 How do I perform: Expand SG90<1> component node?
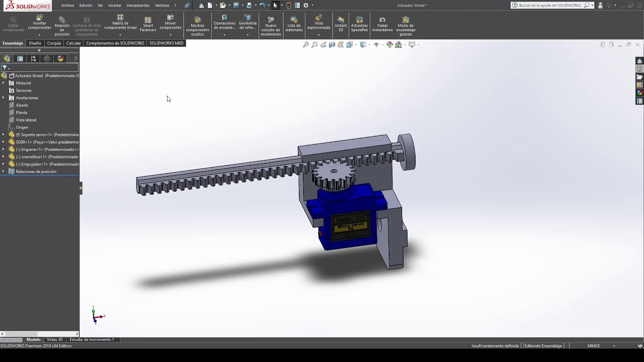4,142
